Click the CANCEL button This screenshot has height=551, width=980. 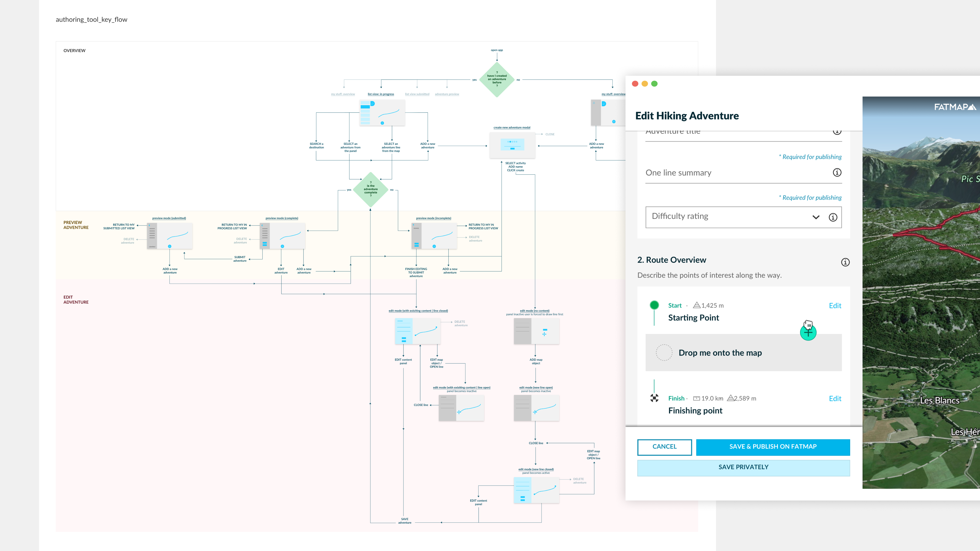click(x=664, y=447)
